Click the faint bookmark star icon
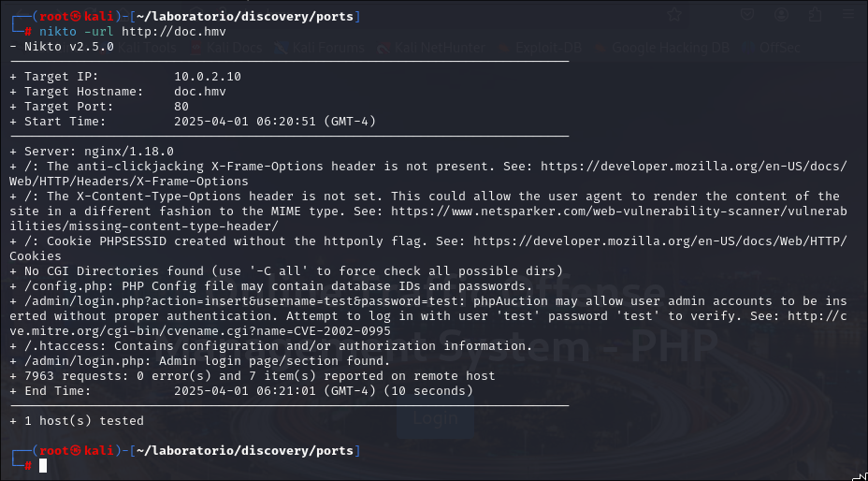868x481 pixels. [x=673, y=14]
